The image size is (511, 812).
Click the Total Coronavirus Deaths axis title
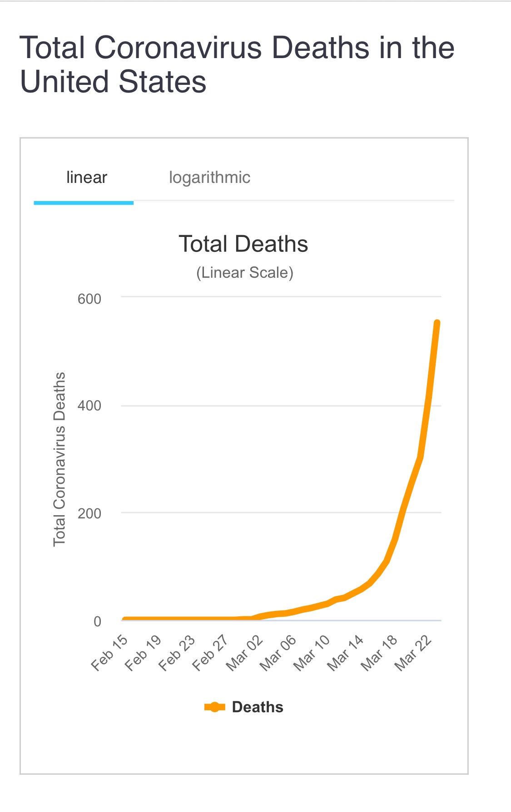point(60,459)
